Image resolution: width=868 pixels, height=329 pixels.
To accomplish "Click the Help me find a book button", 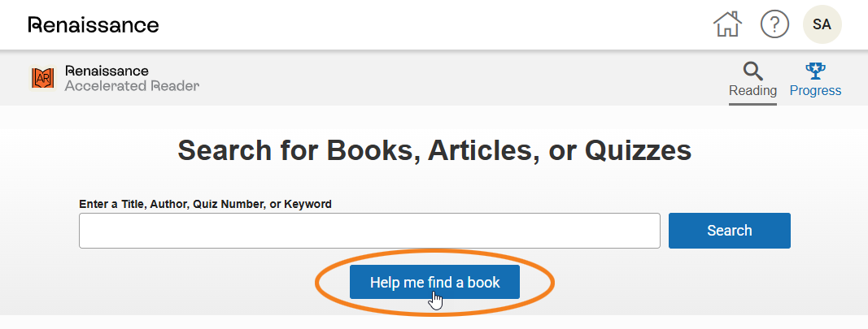I will [434, 282].
